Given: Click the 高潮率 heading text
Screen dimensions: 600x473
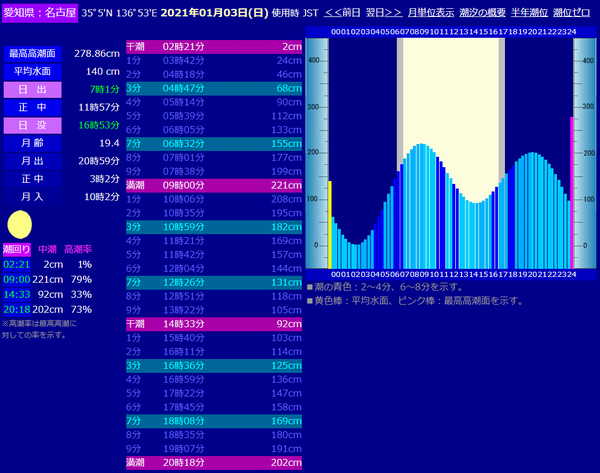Looking at the screenshot, I should [78, 250].
